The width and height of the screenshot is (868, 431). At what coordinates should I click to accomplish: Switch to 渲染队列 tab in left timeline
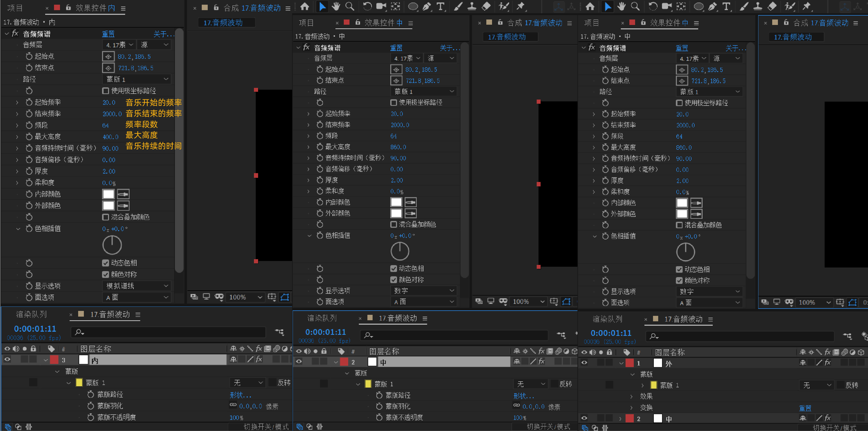pyautogui.click(x=31, y=314)
